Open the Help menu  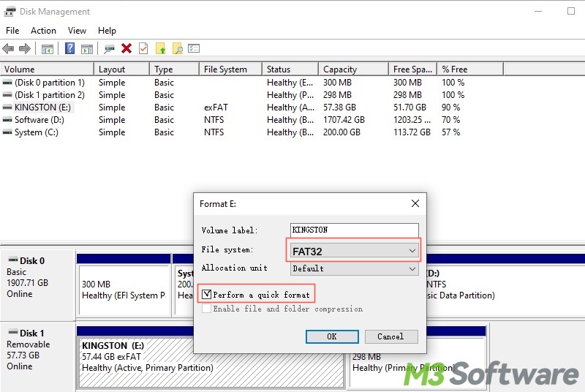click(x=107, y=31)
